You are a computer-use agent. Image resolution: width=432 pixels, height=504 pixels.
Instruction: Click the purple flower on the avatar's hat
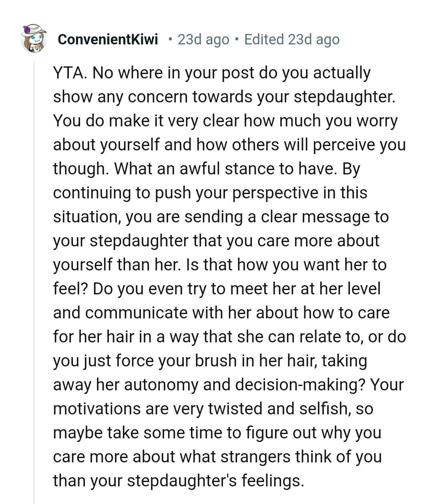[28, 30]
